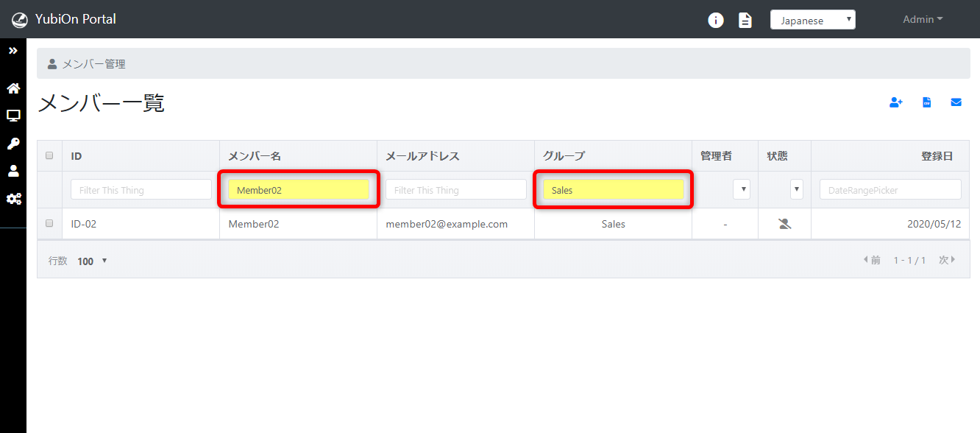Open the 状態 filter dropdown
The height and width of the screenshot is (433, 980).
pos(796,190)
